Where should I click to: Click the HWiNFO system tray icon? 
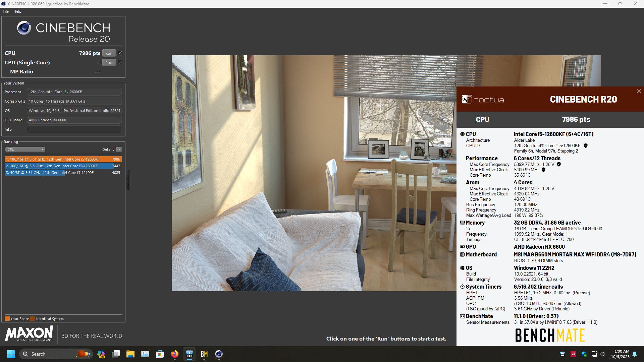[562, 354]
